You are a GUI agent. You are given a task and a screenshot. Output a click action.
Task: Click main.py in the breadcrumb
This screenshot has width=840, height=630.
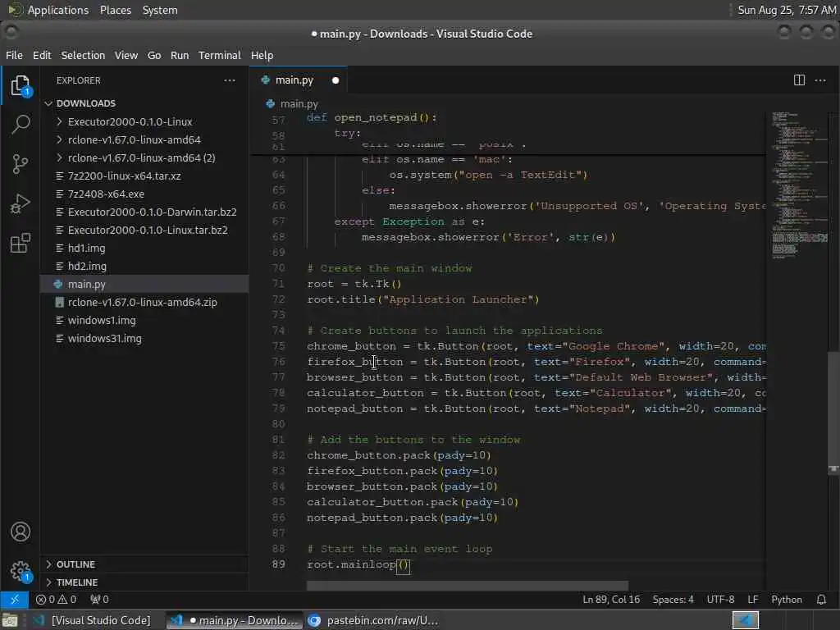coord(299,104)
